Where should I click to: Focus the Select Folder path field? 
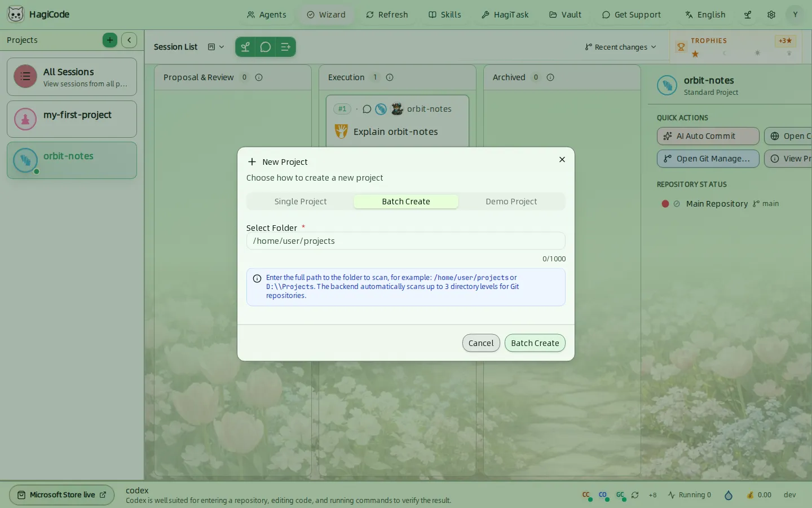coord(405,241)
